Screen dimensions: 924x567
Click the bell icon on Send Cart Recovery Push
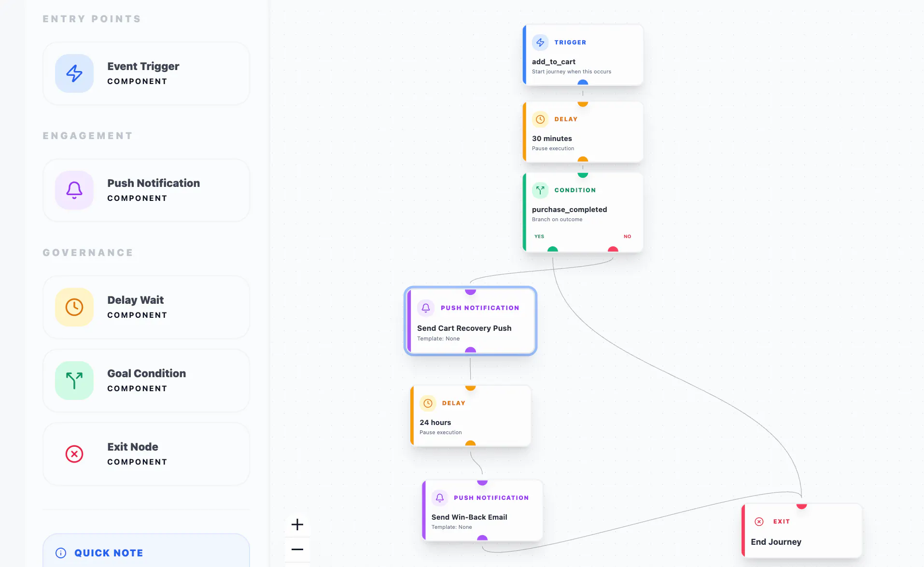pyautogui.click(x=426, y=308)
